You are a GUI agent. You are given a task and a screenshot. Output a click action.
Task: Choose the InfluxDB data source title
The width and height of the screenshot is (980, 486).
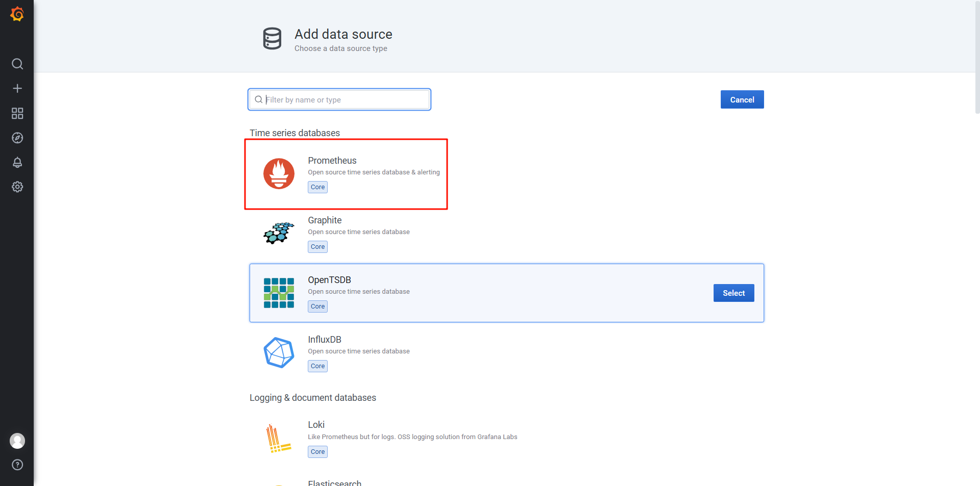click(325, 340)
